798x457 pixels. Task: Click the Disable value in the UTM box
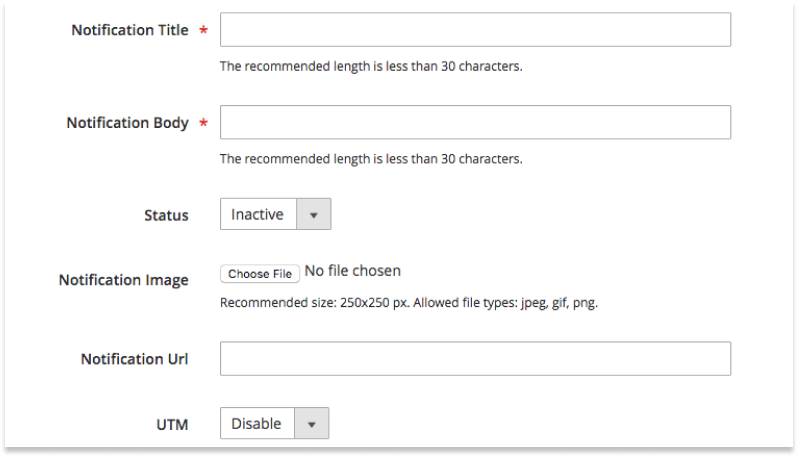point(256,423)
